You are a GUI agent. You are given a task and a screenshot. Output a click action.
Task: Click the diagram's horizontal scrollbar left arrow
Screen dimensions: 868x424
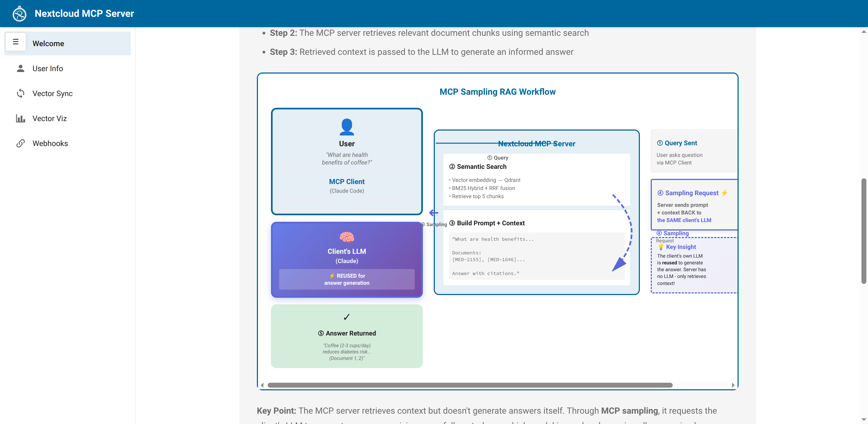point(262,385)
